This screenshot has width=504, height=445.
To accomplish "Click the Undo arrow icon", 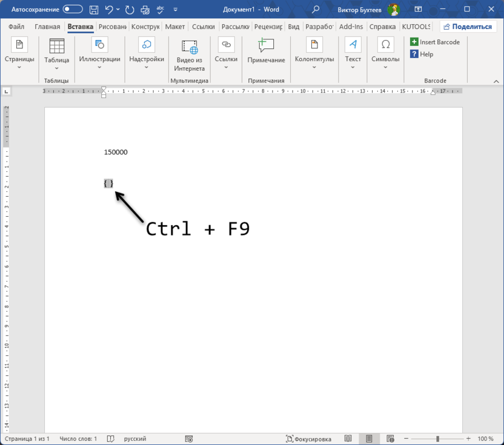I will (x=109, y=10).
